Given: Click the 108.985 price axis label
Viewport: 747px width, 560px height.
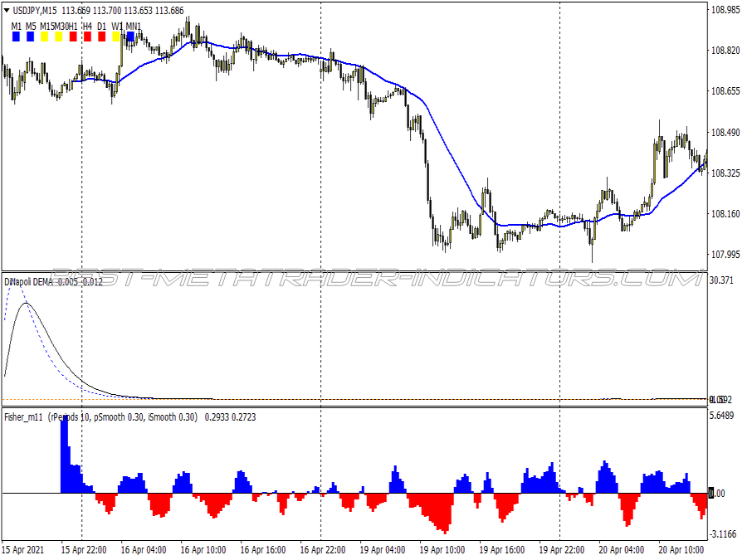Looking at the screenshot, I should click(x=725, y=9).
